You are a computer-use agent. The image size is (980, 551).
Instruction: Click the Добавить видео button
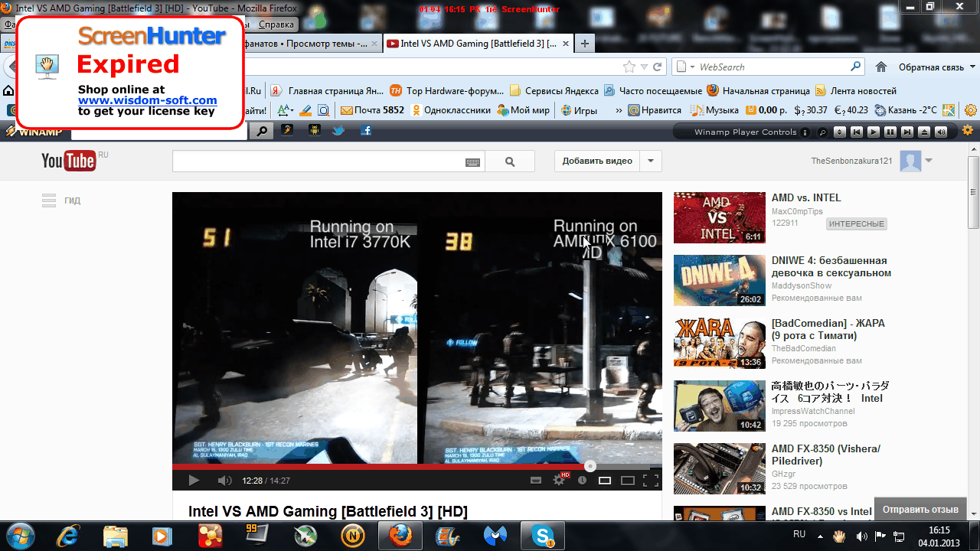click(597, 161)
